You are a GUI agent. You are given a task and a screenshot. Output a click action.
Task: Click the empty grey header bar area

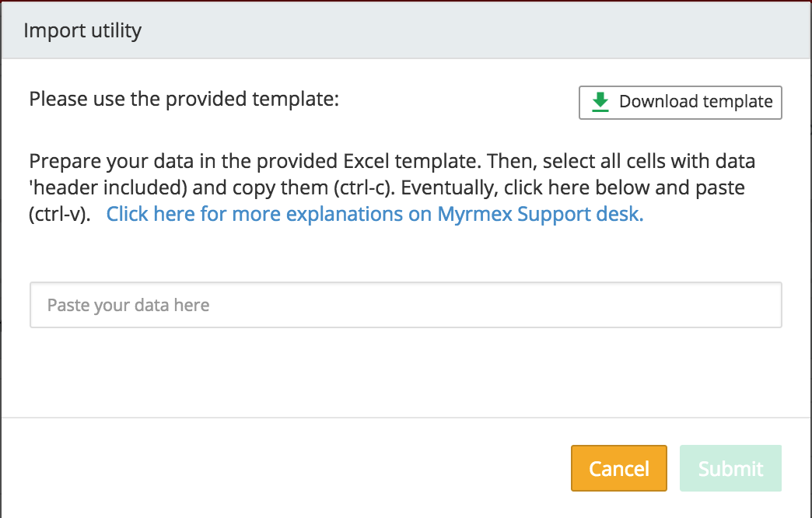tap(467, 31)
